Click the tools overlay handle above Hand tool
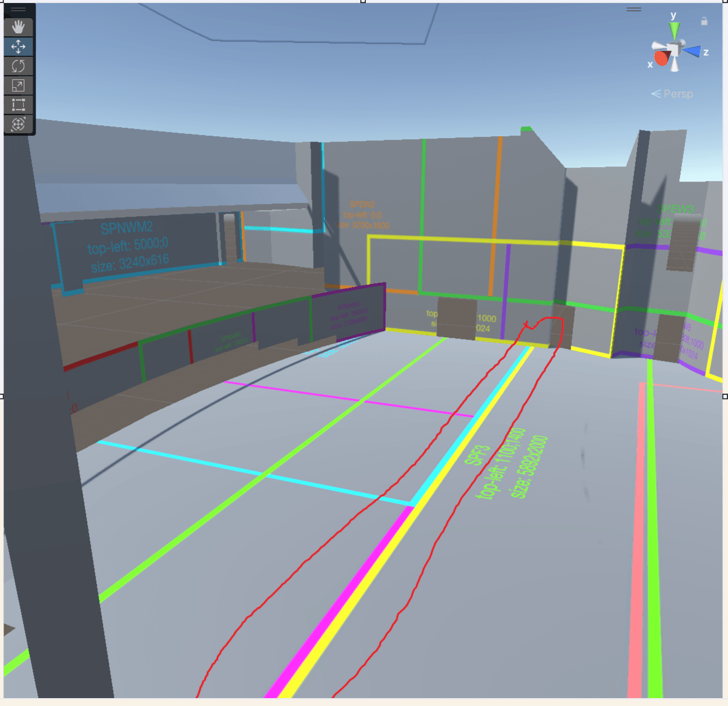Screen dimensions: 728x706 (x=18, y=10)
